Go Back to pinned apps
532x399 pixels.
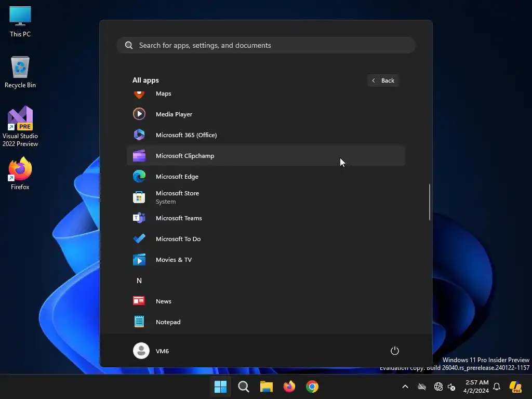(383, 81)
